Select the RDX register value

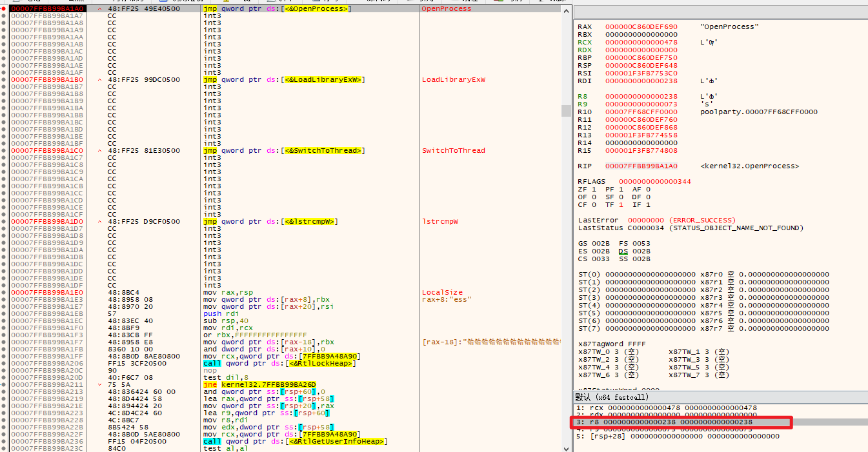point(641,50)
